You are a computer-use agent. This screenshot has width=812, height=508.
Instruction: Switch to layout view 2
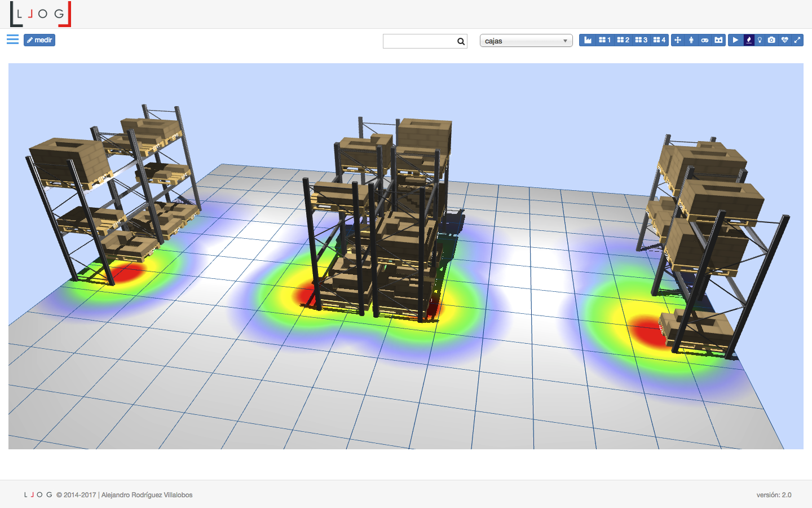point(623,40)
